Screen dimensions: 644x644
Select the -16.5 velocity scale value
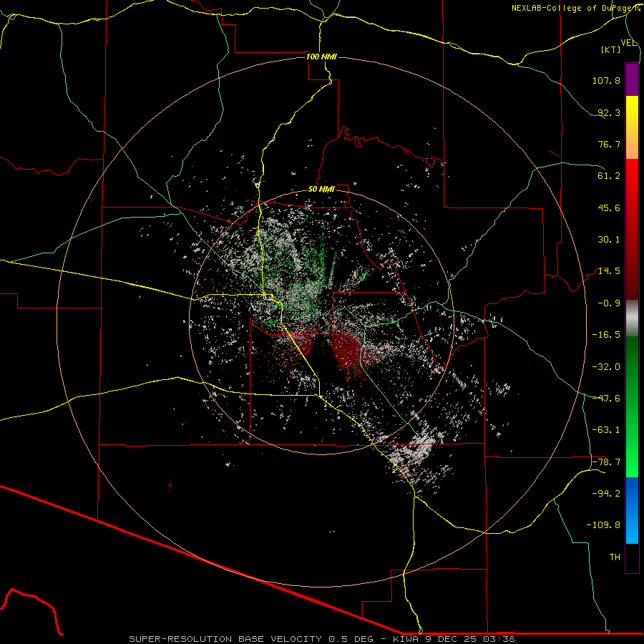[x=606, y=335]
